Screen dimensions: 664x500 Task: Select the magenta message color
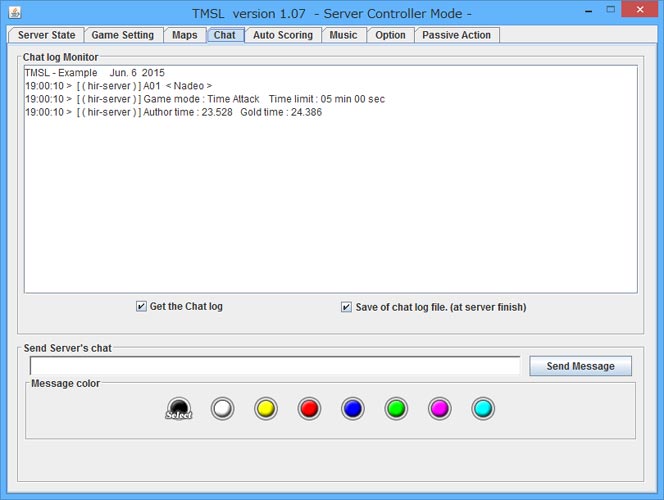[x=440, y=409]
